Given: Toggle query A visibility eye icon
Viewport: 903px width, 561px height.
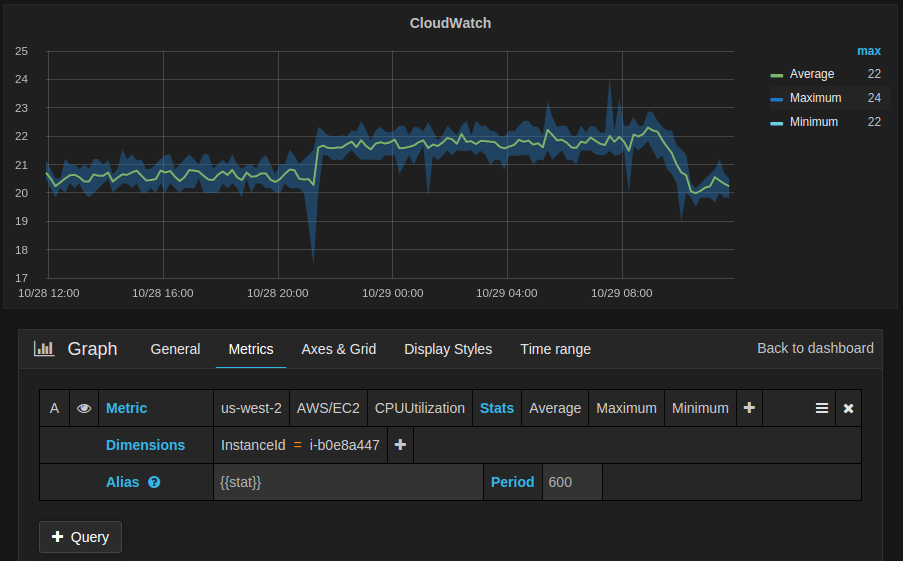Looking at the screenshot, I should [84, 408].
